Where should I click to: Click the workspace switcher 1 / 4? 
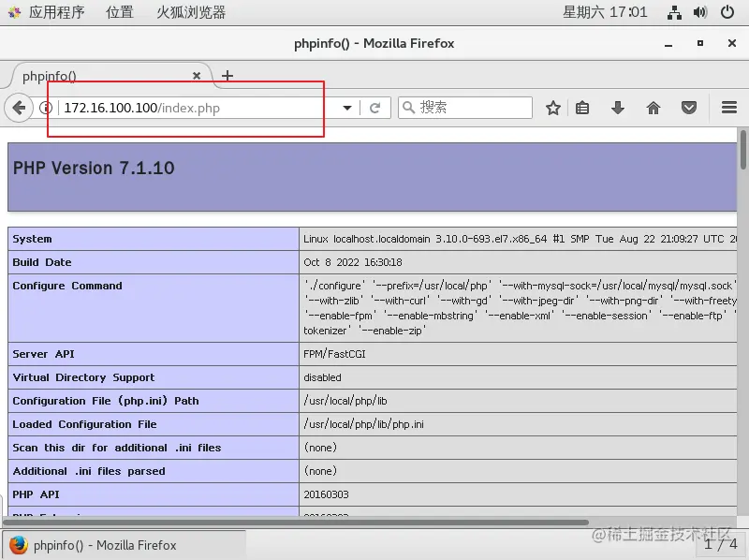point(721,544)
